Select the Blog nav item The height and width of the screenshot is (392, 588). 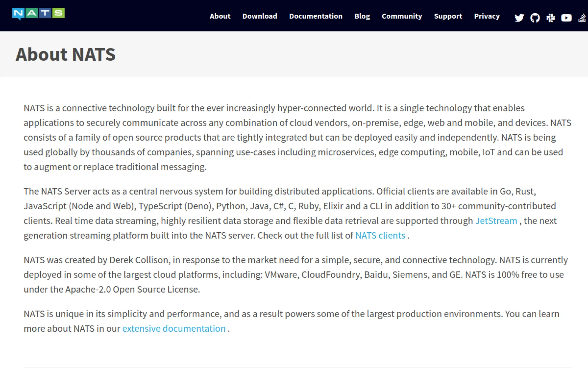tap(362, 16)
